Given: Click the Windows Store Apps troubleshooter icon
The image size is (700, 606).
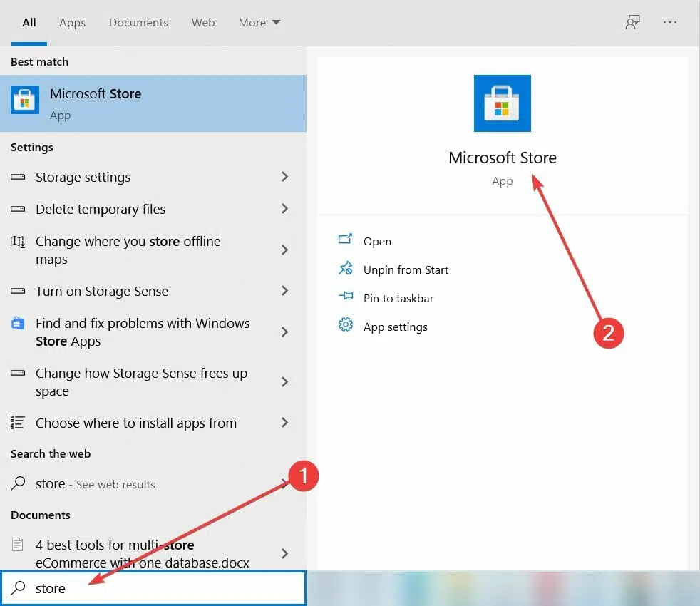Looking at the screenshot, I should click(x=18, y=323).
